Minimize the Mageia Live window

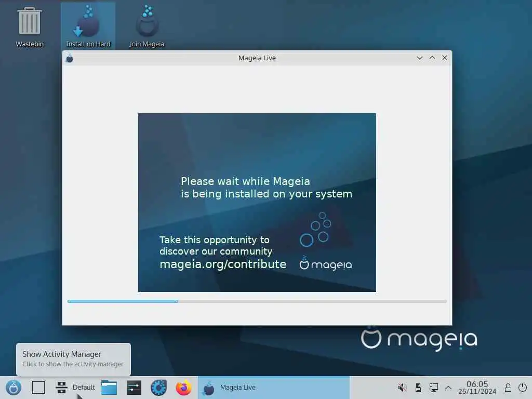coord(420,58)
